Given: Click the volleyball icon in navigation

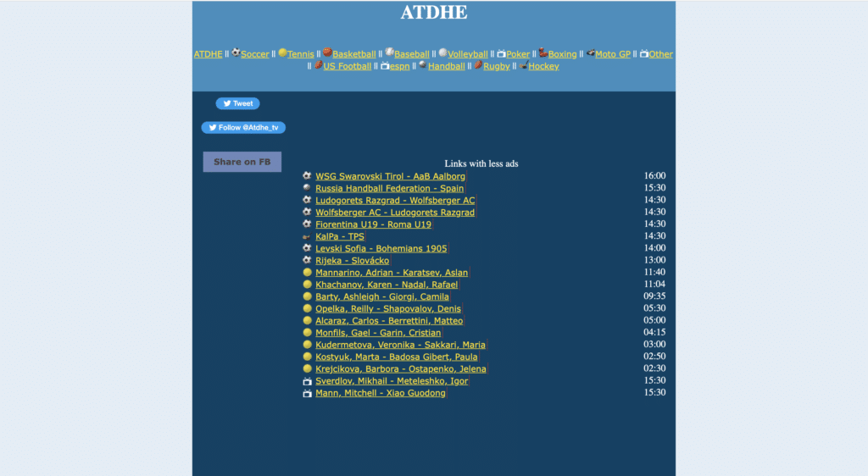Looking at the screenshot, I should click(442, 53).
